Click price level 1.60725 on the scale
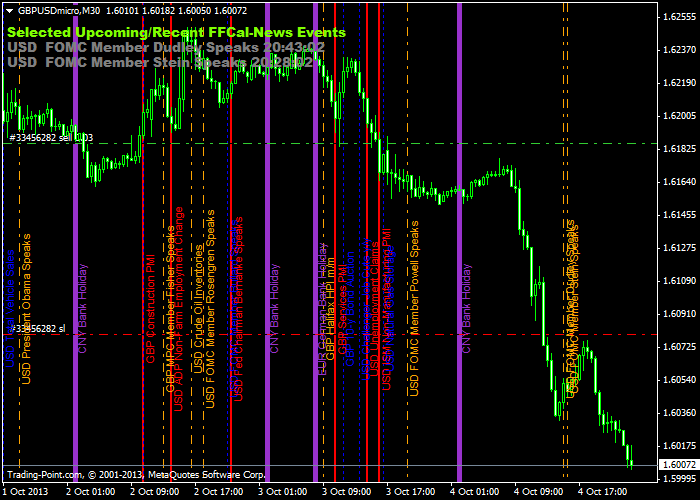Image resolution: width=700 pixels, height=500 pixels. click(x=679, y=346)
